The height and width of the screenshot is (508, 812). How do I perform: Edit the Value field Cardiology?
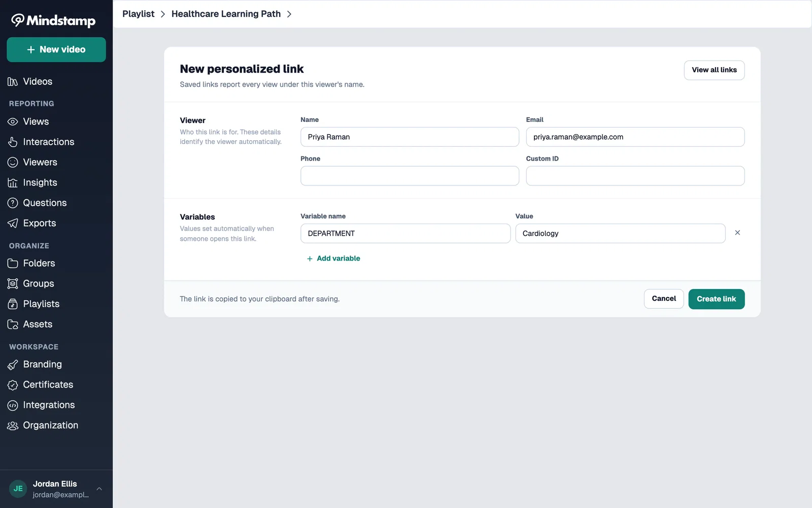tap(620, 234)
